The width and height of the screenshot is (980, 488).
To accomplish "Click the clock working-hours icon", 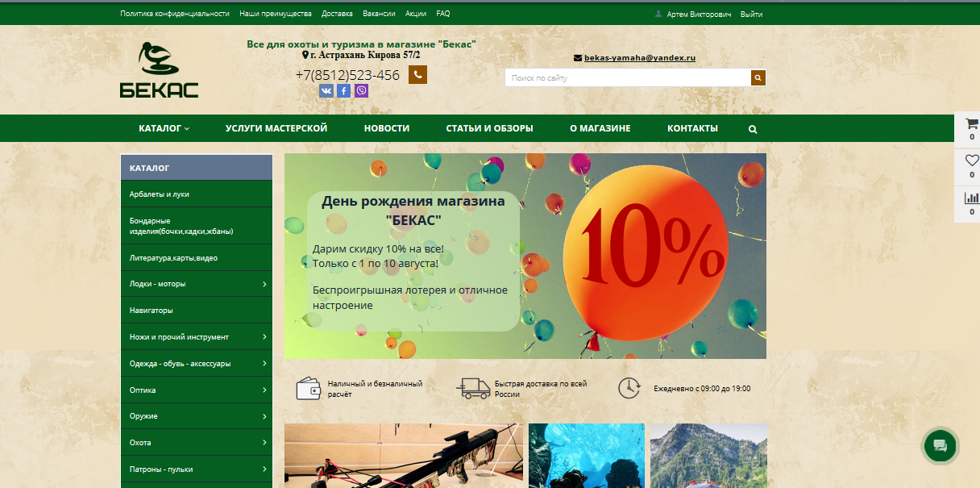I will 629,388.
